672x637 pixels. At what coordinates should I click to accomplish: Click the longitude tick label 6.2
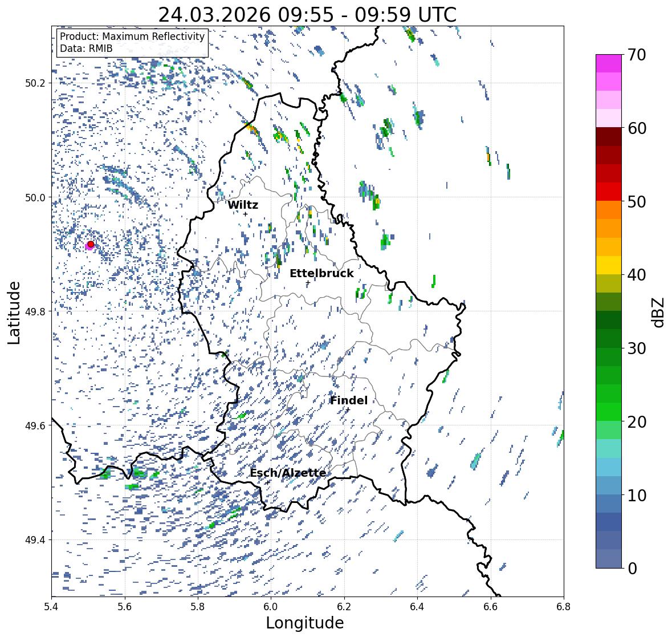344,607
